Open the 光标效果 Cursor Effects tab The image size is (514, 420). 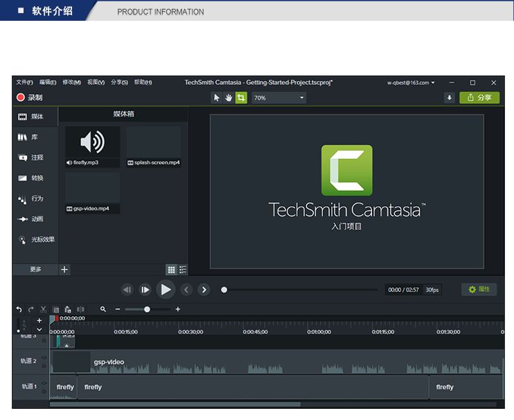35,239
